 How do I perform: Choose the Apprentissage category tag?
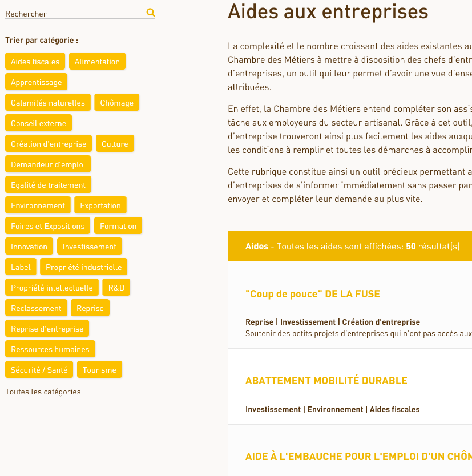tap(36, 82)
